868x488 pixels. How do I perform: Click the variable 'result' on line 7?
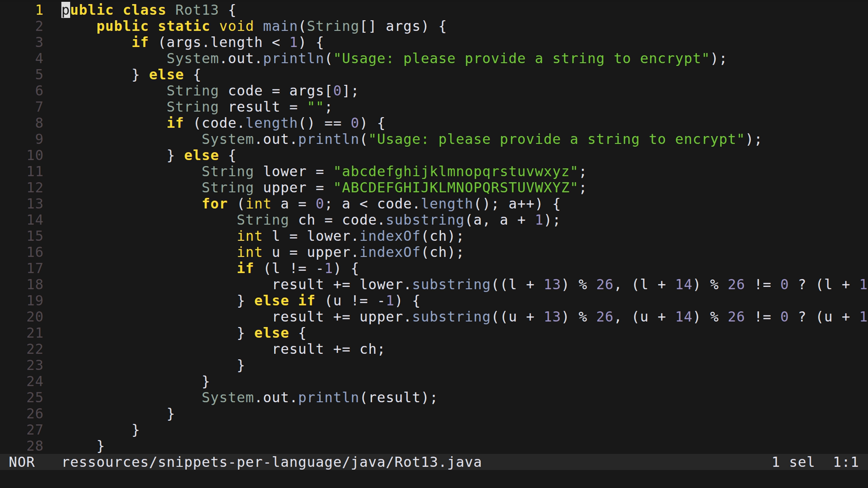pyautogui.click(x=254, y=107)
